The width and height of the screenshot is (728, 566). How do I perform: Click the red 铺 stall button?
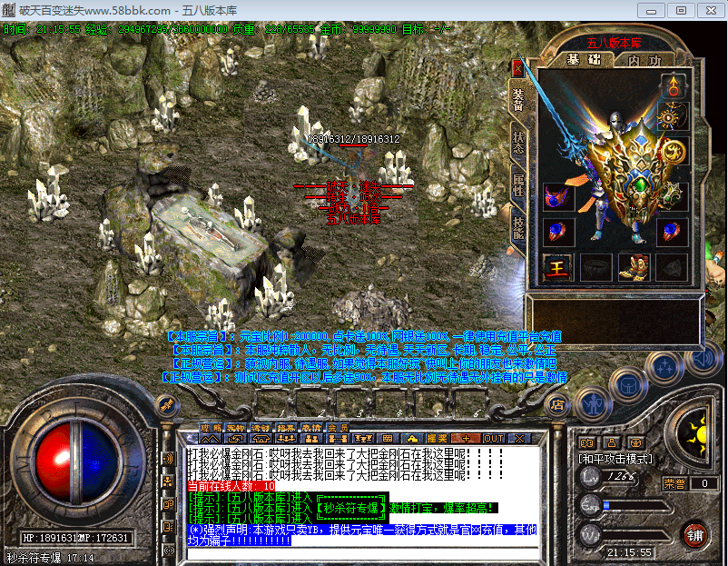pos(694,536)
